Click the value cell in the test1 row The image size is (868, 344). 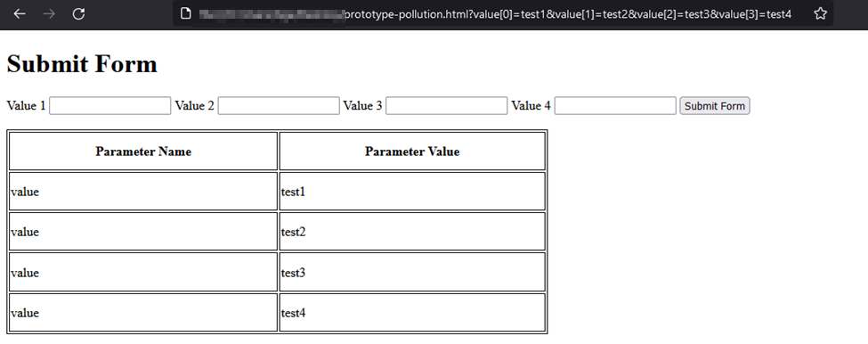[x=143, y=192]
